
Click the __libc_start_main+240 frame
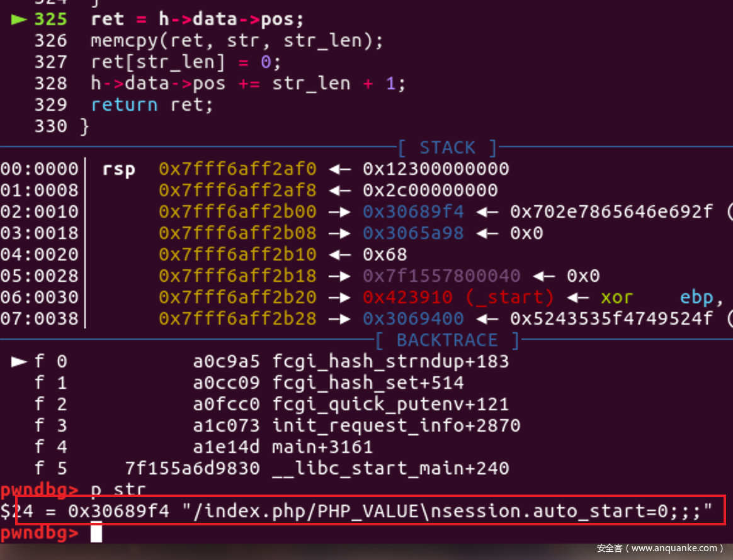point(391,469)
